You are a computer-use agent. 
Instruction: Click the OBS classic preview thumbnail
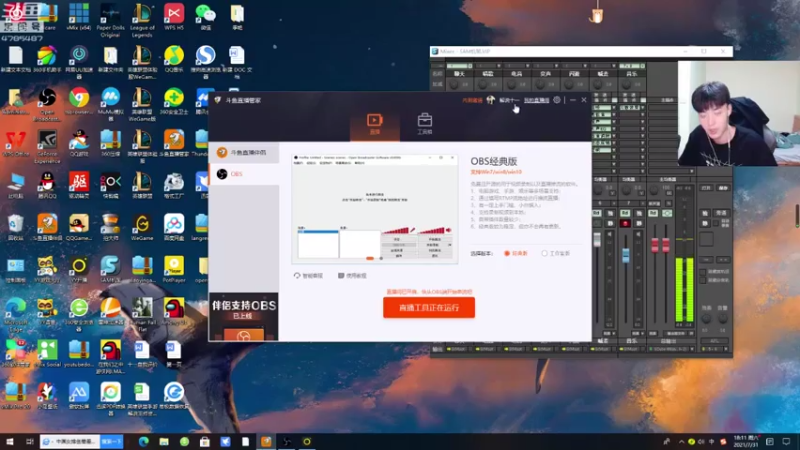[x=374, y=209]
